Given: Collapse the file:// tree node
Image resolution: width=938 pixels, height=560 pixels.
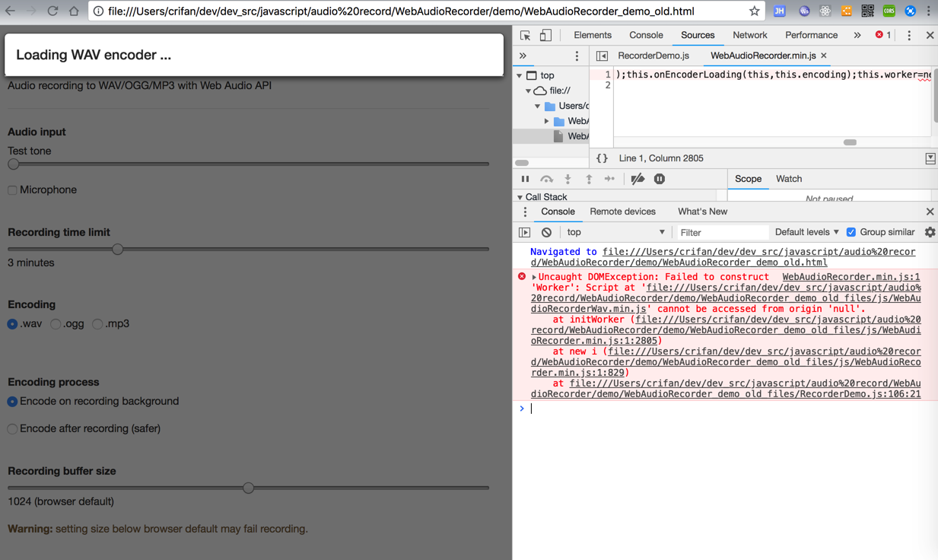Looking at the screenshot, I should (x=529, y=91).
